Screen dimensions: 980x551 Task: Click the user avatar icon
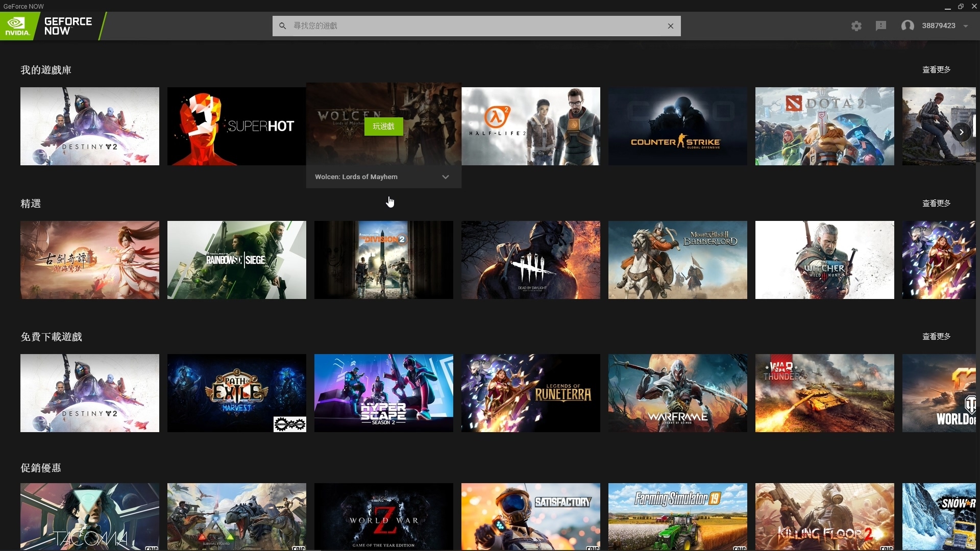(x=908, y=26)
